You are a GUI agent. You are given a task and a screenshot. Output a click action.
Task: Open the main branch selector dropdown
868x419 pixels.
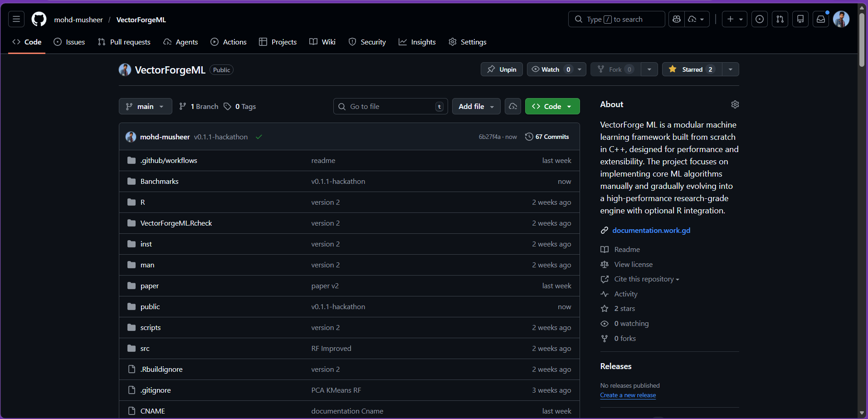[146, 106]
